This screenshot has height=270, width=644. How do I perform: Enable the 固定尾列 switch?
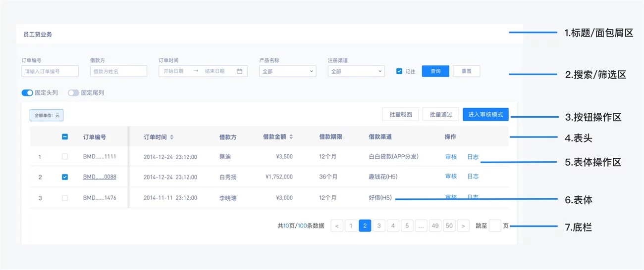[x=73, y=92]
